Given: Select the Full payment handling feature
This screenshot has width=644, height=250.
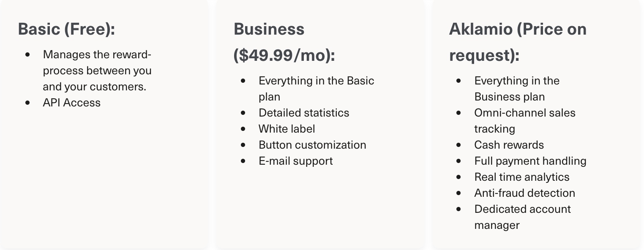Looking at the screenshot, I should [530, 161].
